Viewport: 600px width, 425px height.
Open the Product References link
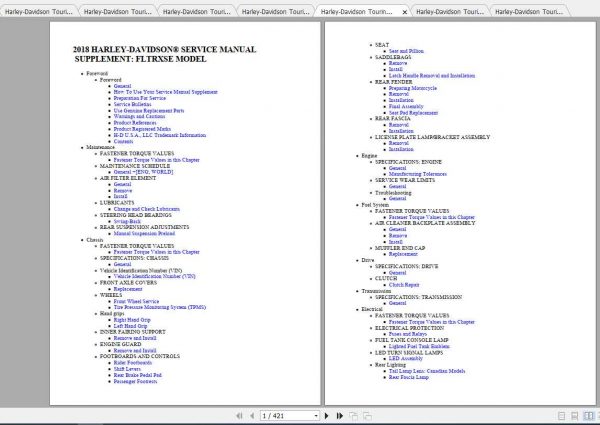point(135,123)
